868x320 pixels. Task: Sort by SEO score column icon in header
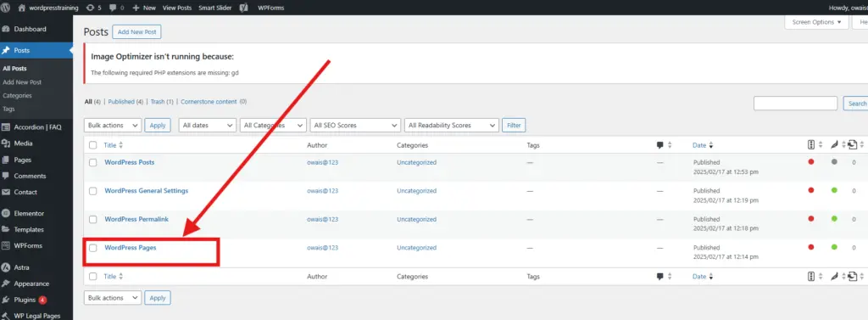[x=811, y=145]
